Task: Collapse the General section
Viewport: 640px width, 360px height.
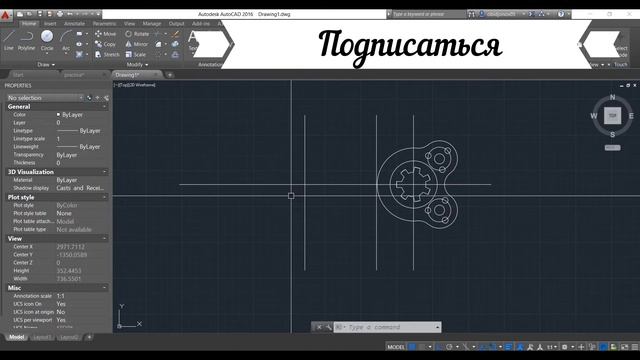Action: (104, 107)
